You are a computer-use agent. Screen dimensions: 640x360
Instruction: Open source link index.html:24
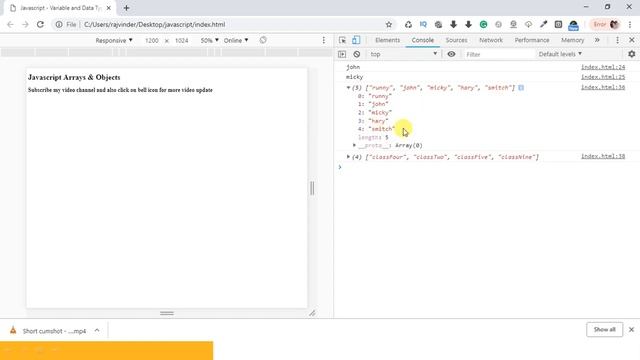(603, 67)
